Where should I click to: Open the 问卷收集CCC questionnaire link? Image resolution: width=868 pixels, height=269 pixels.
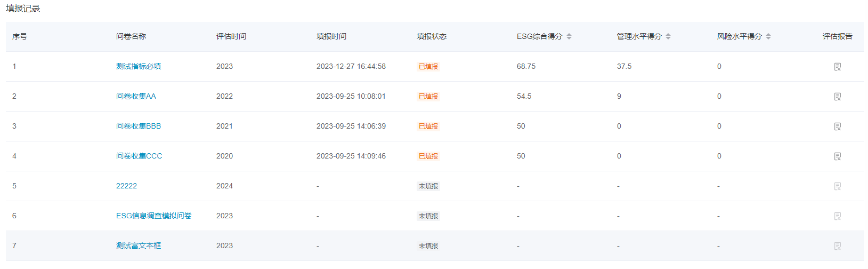(139, 156)
